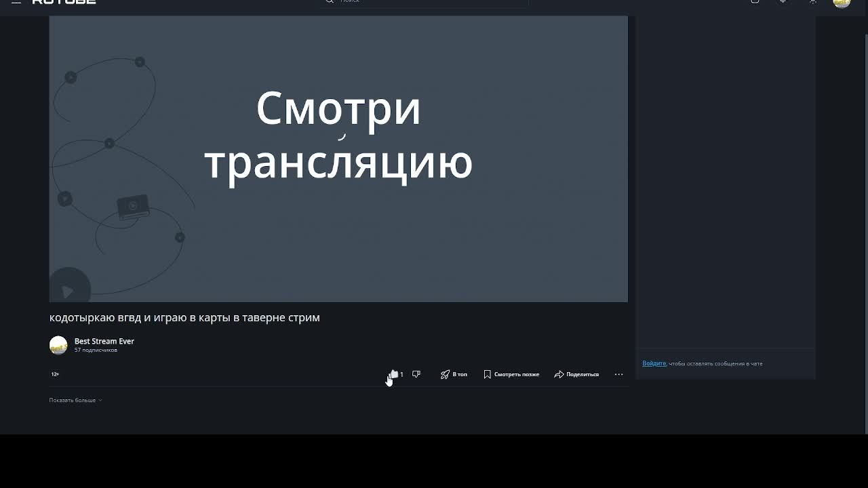
Task: Click the video title 'кодотыркаю вгвд...'
Action: pyautogui.click(x=184, y=317)
